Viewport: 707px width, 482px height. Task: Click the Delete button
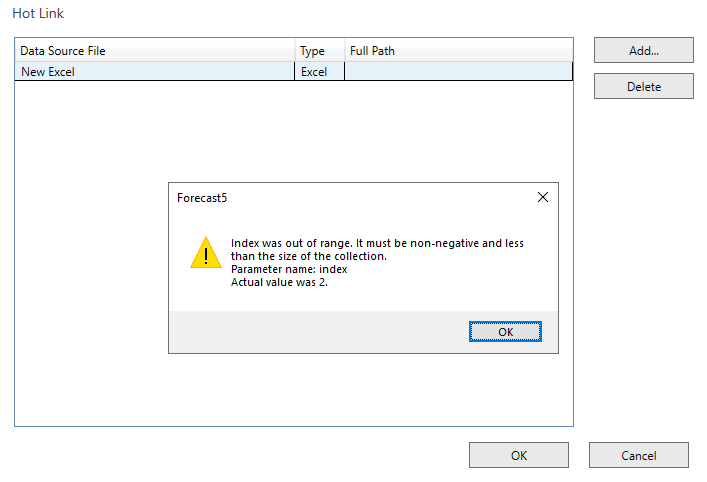(643, 87)
